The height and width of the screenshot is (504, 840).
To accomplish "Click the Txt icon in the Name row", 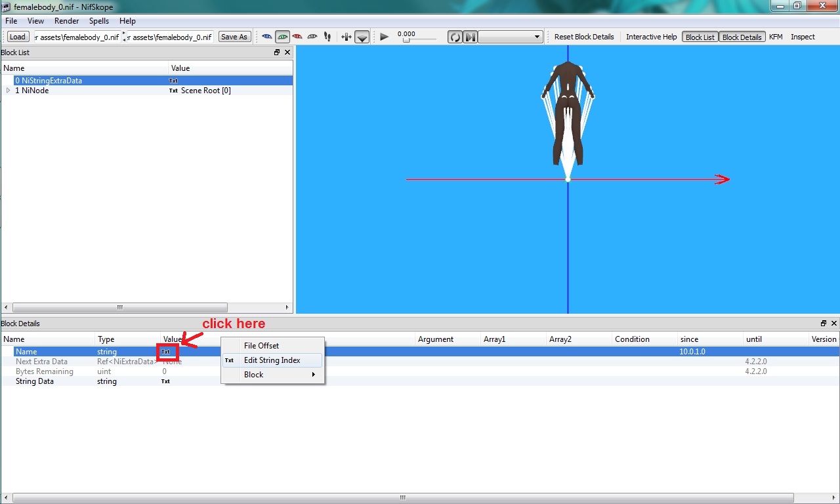I will click(166, 352).
